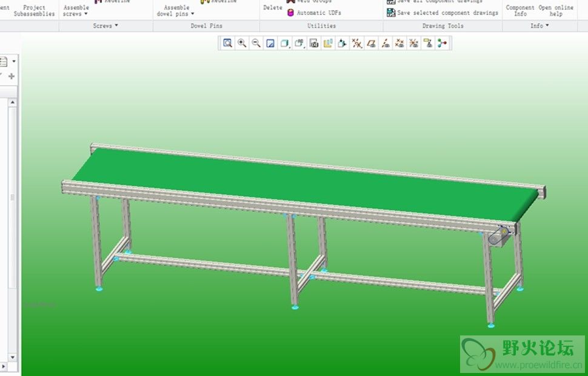Click the Refit view icon

pos(228,43)
